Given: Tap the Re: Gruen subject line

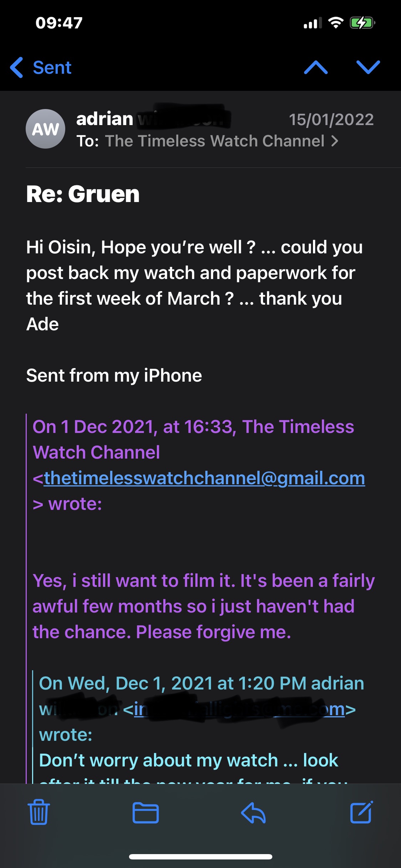Looking at the screenshot, I should (x=83, y=194).
